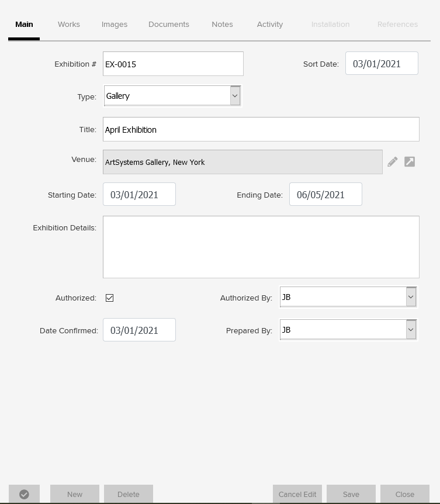Select the Ending Date field
The height and width of the screenshot is (504, 440).
pyautogui.click(x=325, y=195)
